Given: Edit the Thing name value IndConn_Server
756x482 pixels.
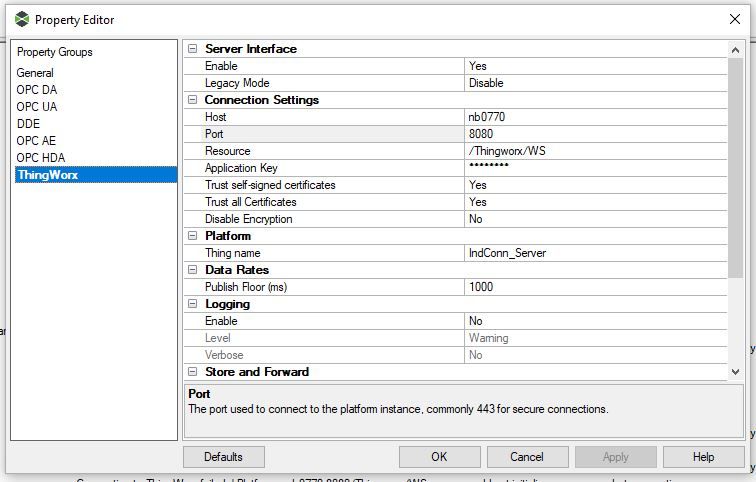Looking at the screenshot, I should point(595,253).
